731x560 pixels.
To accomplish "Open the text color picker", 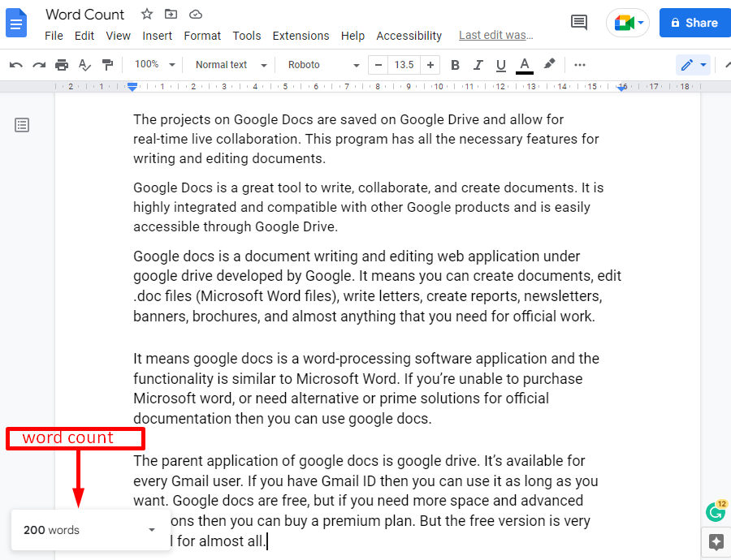I will 525,65.
